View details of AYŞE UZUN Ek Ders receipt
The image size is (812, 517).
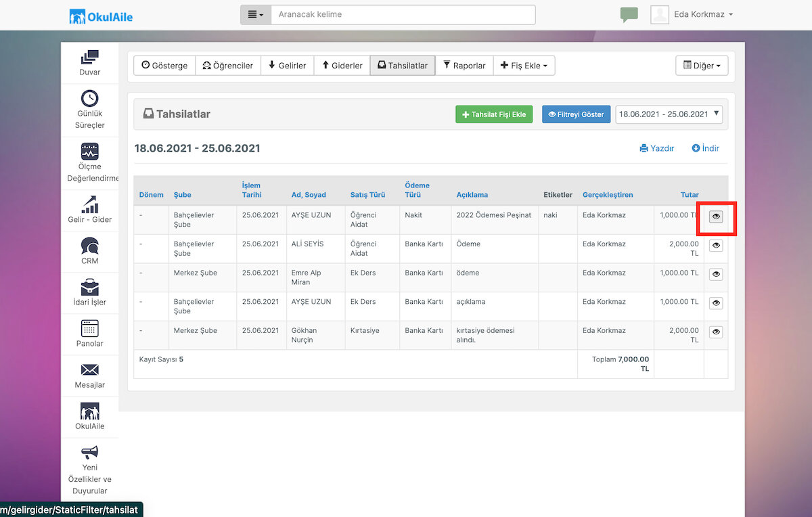pyautogui.click(x=716, y=303)
